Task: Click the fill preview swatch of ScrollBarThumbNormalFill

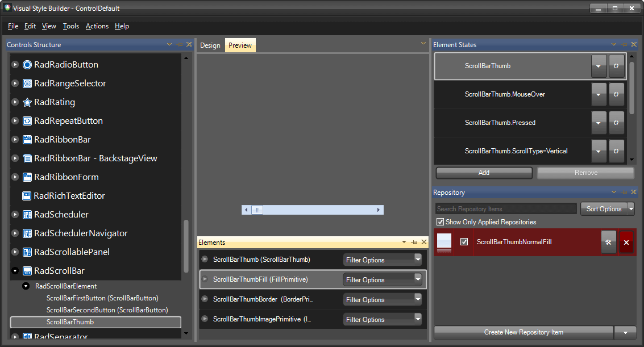Action: tap(444, 242)
